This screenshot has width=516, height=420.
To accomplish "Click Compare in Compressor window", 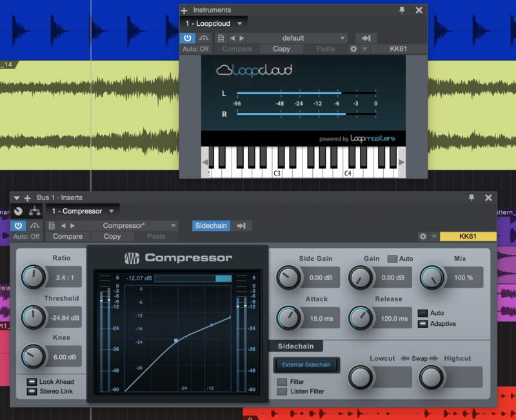I will click(68, 237).
